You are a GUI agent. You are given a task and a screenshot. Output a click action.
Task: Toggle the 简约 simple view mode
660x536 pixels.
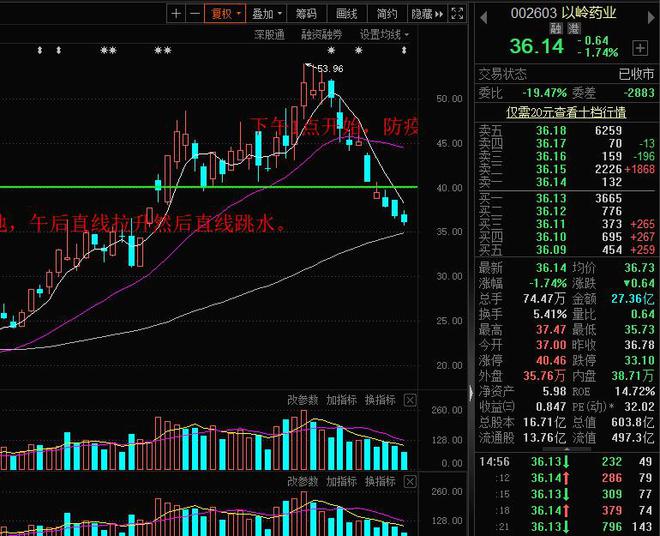tap(386, 14)
